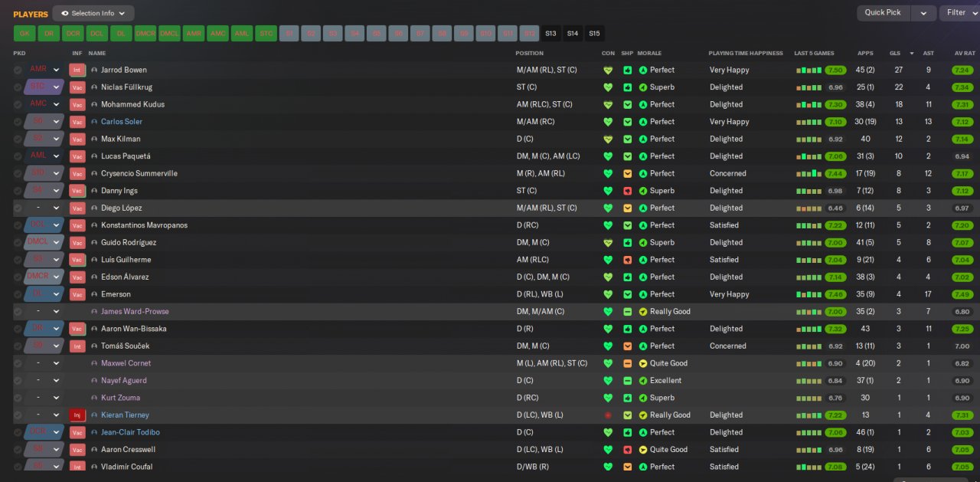Viewport: 980px width, 482px height.
Task: Click Aaron Cresswell's yellow morale icon
Action: coord(643,450)
